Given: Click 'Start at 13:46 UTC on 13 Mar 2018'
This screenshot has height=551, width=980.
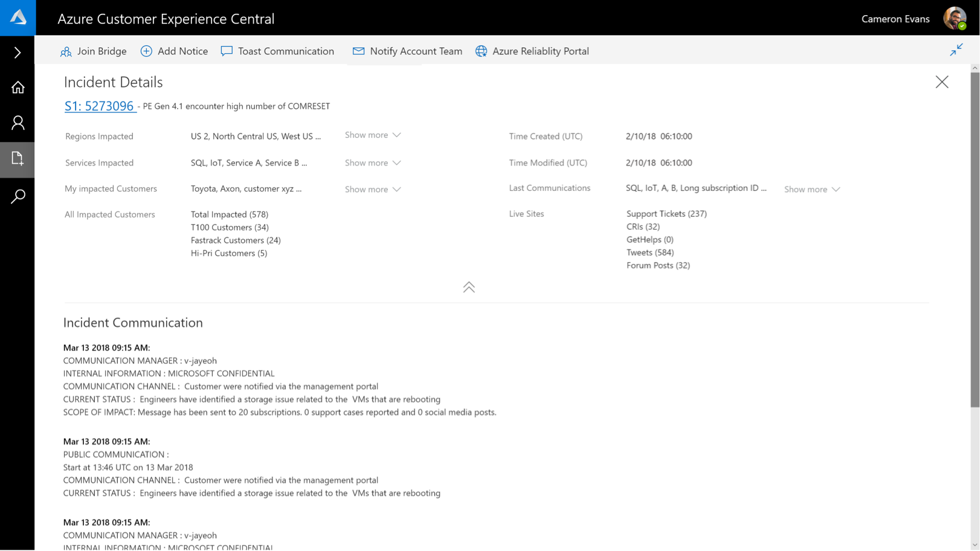Looking at the screenshot, I should coord(128,468).
